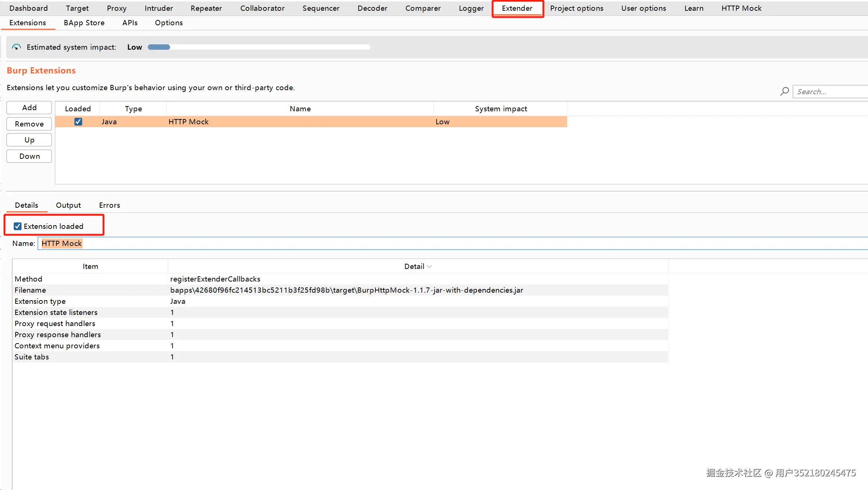Click the system impact gauge icon
868x490 pixels.
tap(16, 47)
